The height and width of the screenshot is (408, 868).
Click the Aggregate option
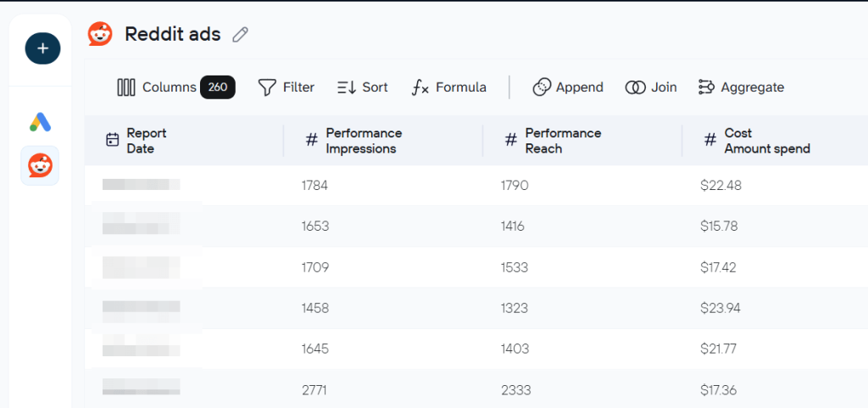[x=741, y=87]
